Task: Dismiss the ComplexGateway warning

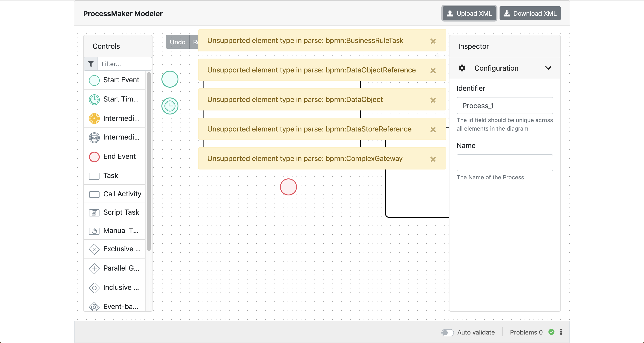Action: pyautogui.click(x=433, y=159)
